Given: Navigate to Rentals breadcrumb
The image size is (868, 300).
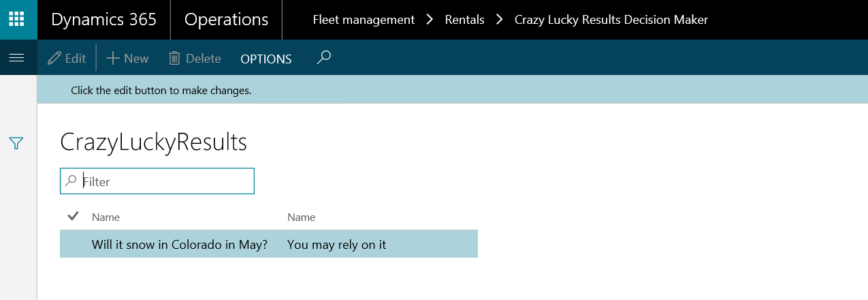Looking at the screenshot, I should click(464, 20).
